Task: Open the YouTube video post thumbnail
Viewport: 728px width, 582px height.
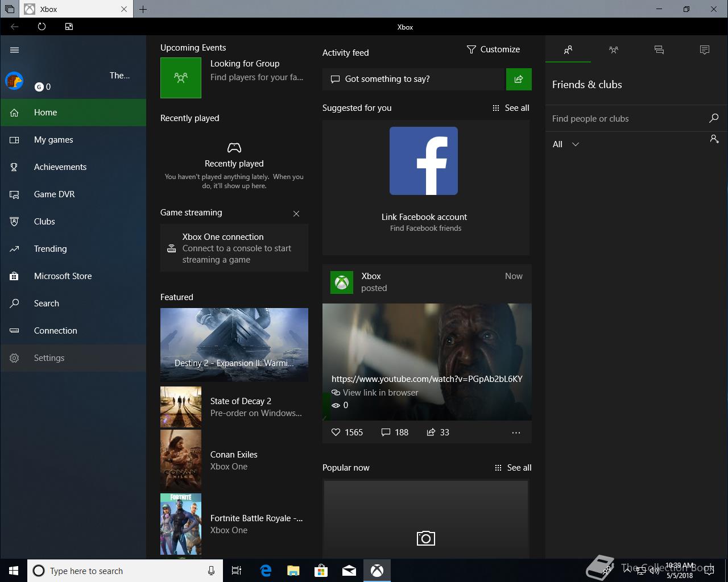Action: pos(427,361)
